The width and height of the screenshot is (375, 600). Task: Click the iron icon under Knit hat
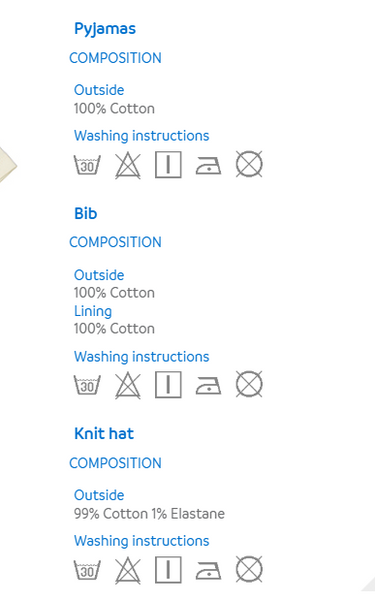(x=209, y=571)
